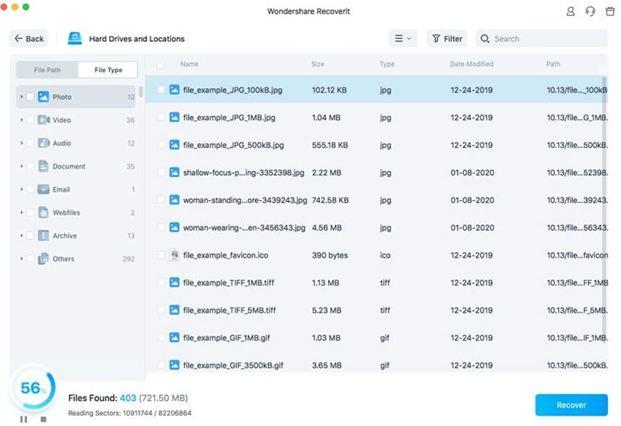Open the list view mode dropdown
The height and width of the screenshot is (426, 621).
click(403, 38)
